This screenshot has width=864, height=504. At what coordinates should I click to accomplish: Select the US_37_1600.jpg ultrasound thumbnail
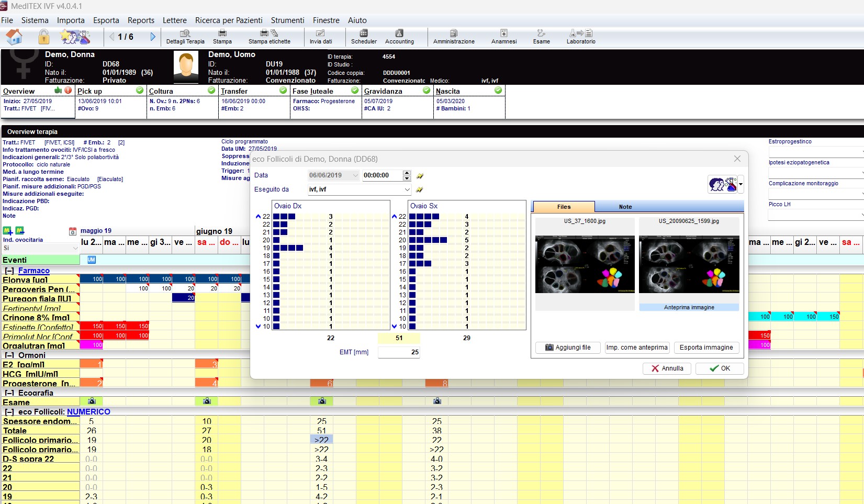(585, 264)
